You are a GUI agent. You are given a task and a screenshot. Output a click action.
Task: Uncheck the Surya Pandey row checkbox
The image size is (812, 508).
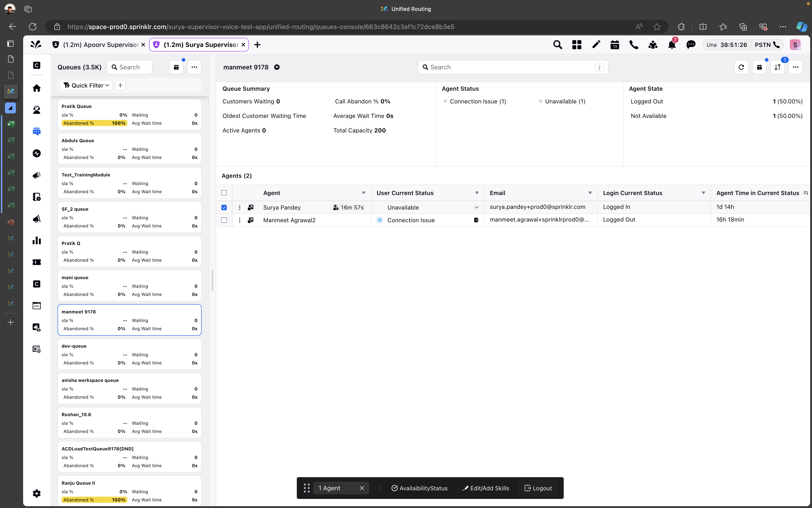point(224,207)
